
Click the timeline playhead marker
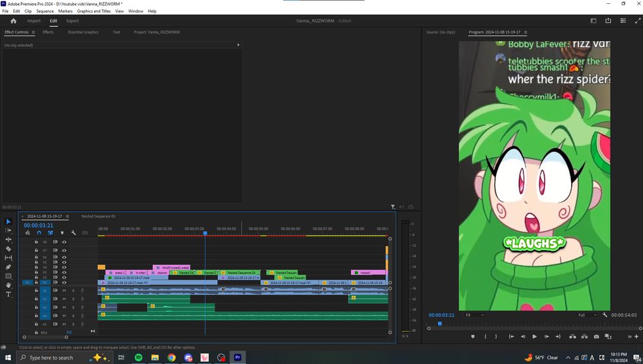tap(205, 233)
